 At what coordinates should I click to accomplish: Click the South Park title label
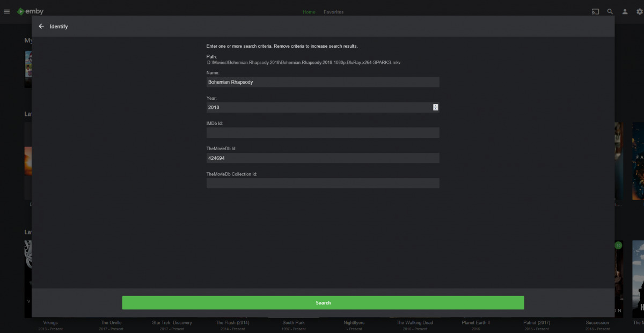(294, 323)
